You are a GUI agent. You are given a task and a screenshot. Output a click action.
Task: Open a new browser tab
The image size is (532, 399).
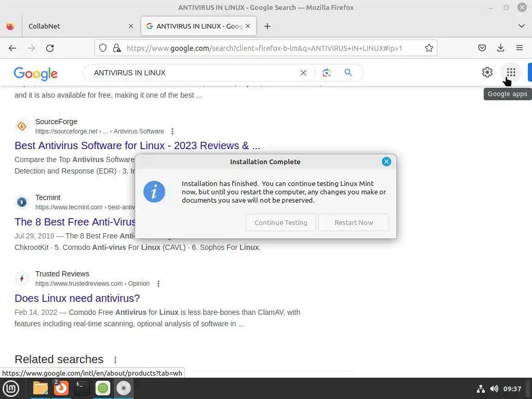[x=268, y=26]
